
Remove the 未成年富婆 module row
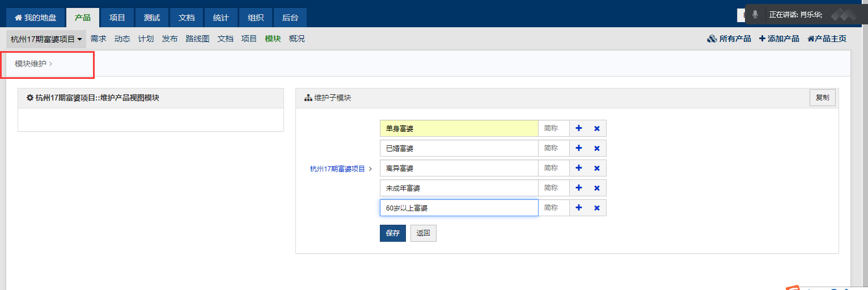pos(596,188)
